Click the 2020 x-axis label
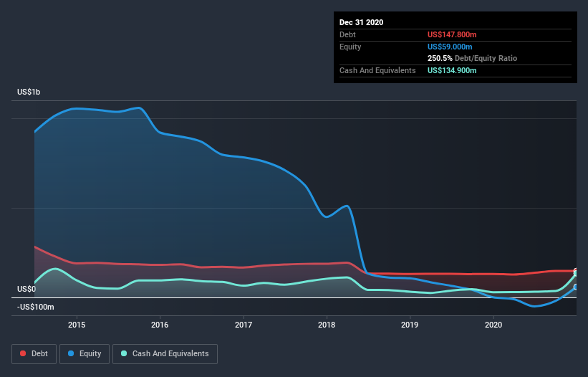This screenshot has width=588, height=377. click(x=493, y=325)
